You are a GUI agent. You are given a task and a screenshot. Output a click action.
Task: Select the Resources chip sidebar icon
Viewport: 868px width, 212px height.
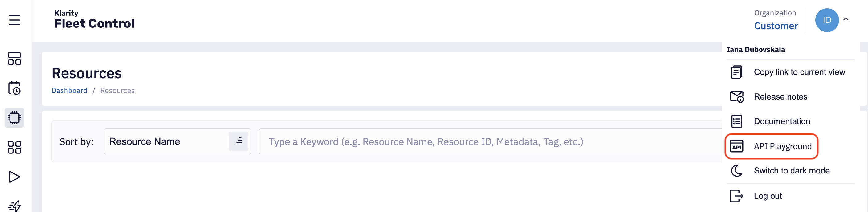coord(14,118)
